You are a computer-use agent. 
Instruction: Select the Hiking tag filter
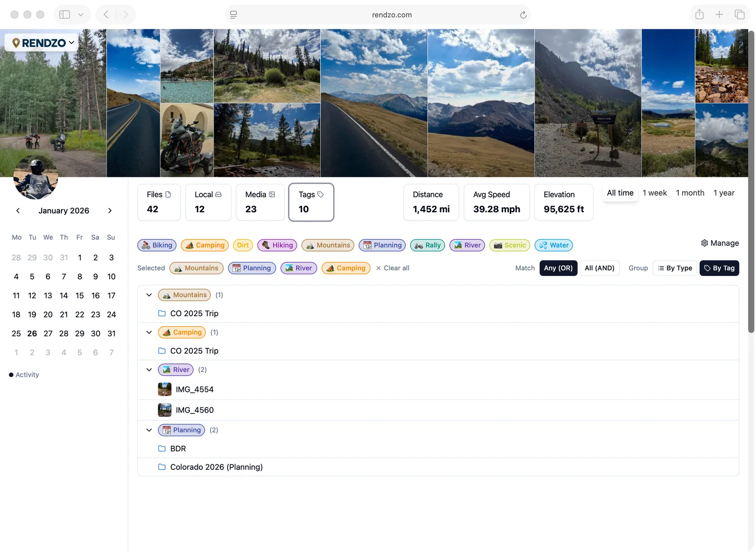pyautogui.click(x=277, y=245)
